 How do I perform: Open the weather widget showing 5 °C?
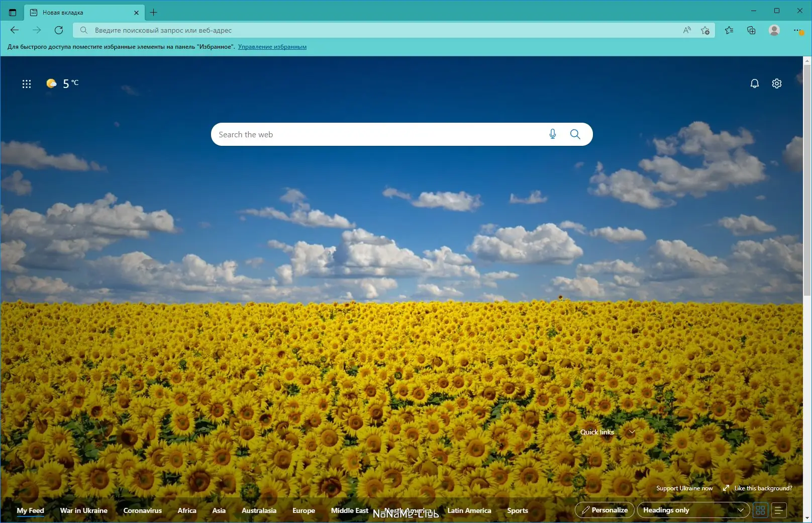pyautogui.click(x=62, y=83)
